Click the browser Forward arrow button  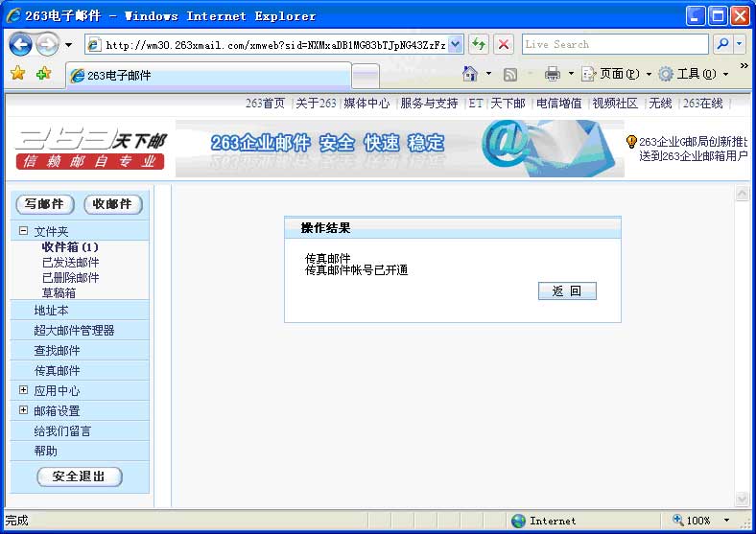point(47,44)
